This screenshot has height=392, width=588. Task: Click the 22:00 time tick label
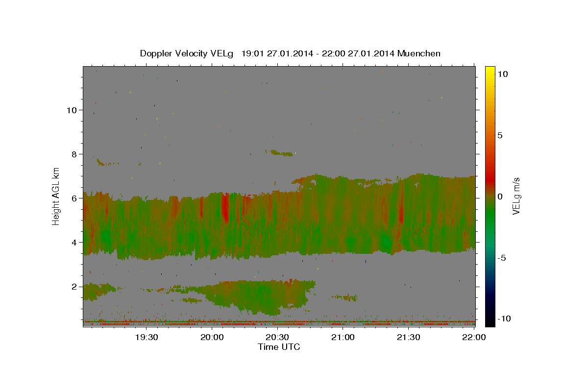coord(474,337)
